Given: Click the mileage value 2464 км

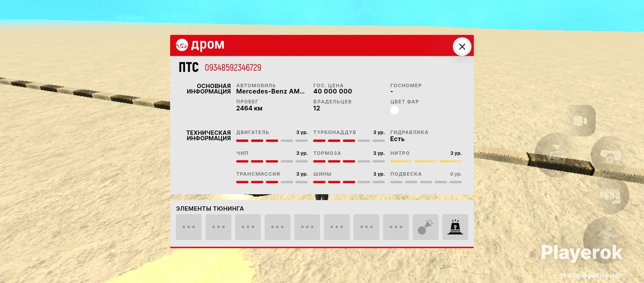Looking at the screenshot, I should tap(249, 108).
